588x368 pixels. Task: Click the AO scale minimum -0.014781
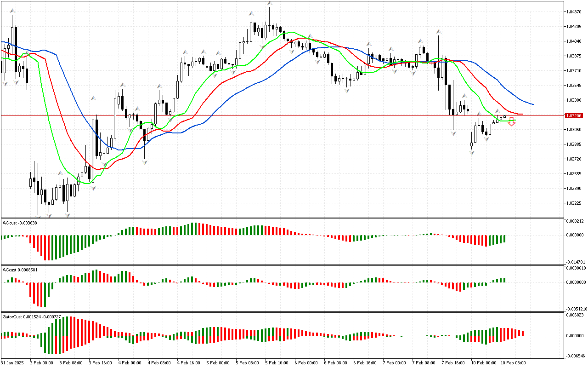tap(576, 262)
